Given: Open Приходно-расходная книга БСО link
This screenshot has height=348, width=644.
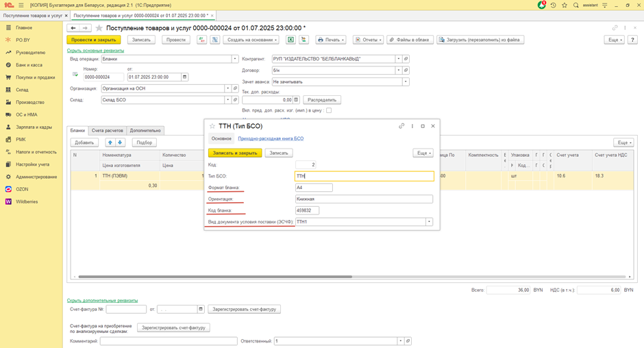Looking at the screenshot, I should (271, 138).
